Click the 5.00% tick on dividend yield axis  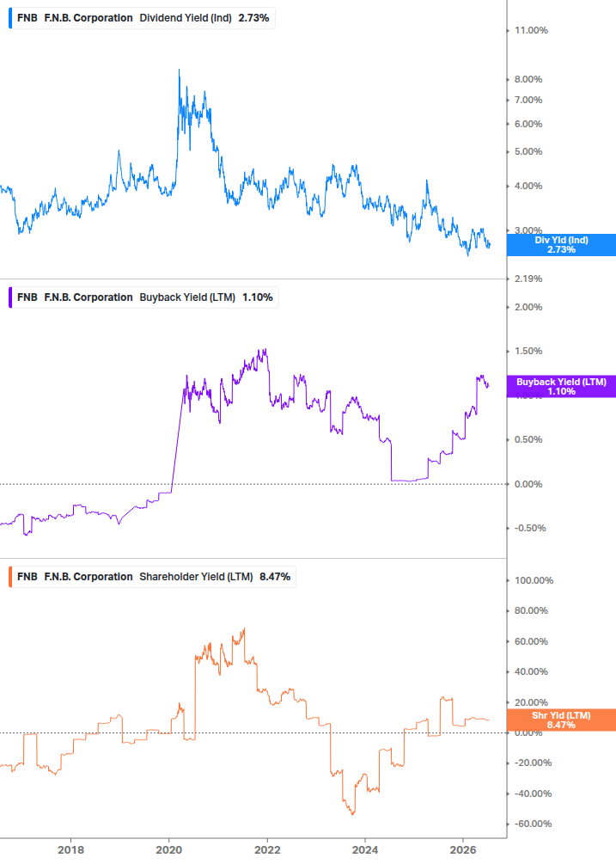pos(528,151)
